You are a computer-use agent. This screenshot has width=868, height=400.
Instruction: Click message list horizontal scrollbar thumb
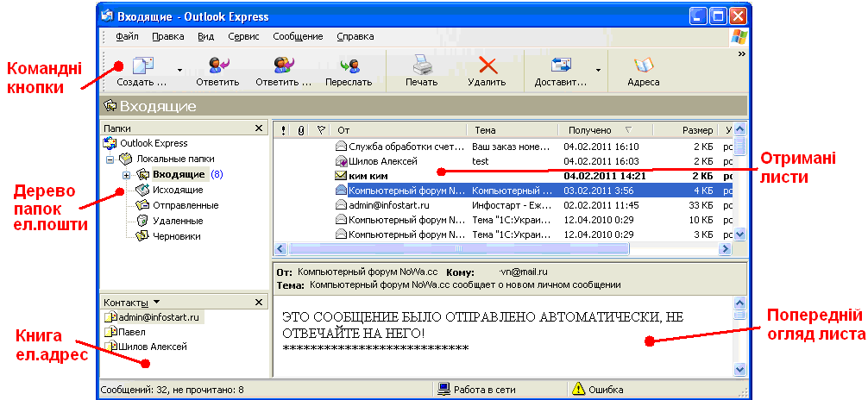click(x=458, y=249)
